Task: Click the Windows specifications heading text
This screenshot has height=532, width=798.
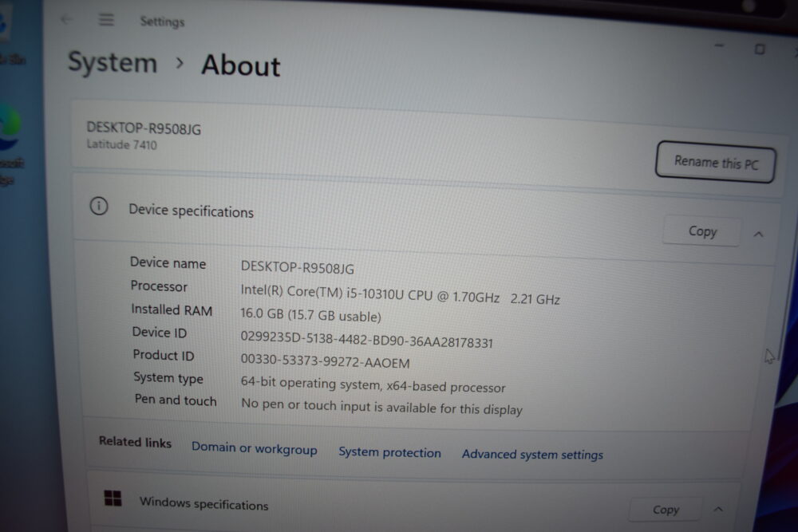Action: [x=203, y=503]
